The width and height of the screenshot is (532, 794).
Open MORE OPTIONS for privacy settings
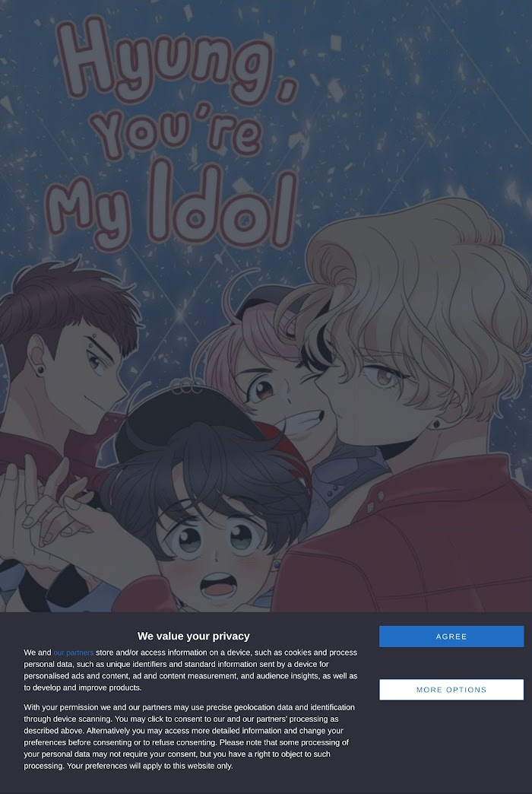pos(451,689)
